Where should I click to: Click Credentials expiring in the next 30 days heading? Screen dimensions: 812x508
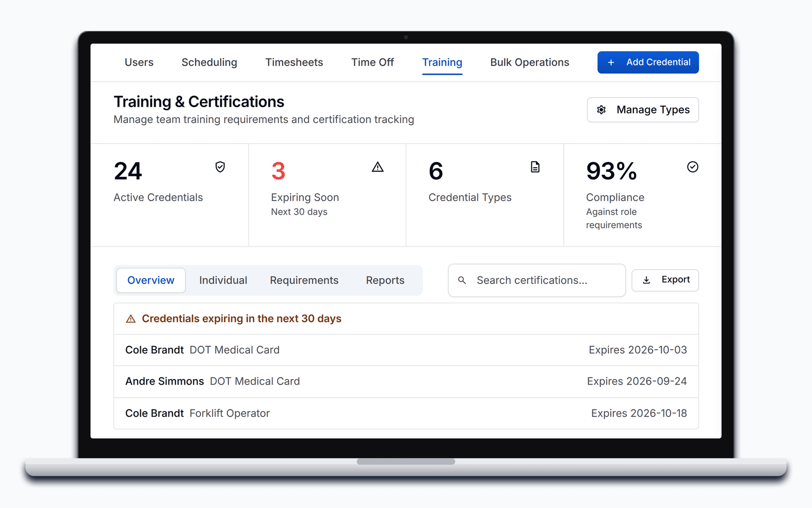tap(242, 319)
